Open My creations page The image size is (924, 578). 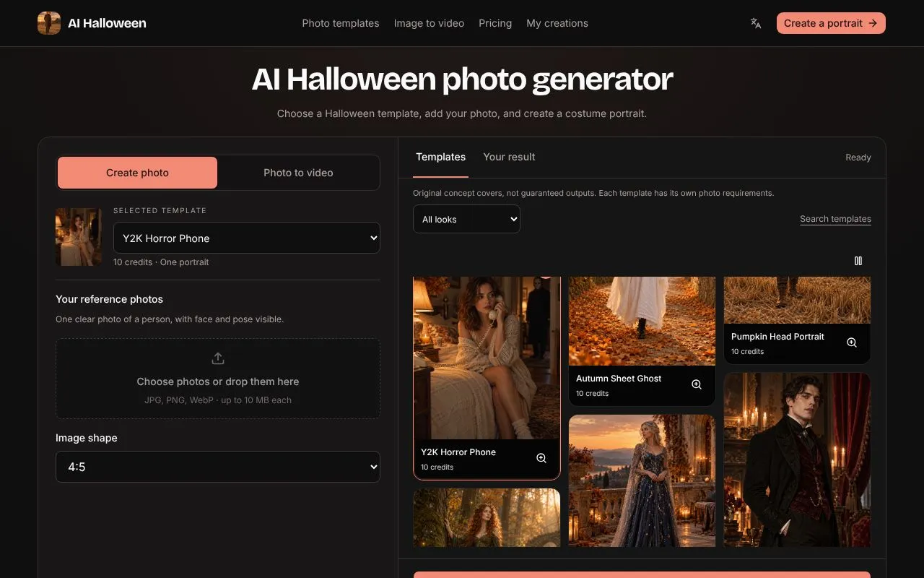557,23
